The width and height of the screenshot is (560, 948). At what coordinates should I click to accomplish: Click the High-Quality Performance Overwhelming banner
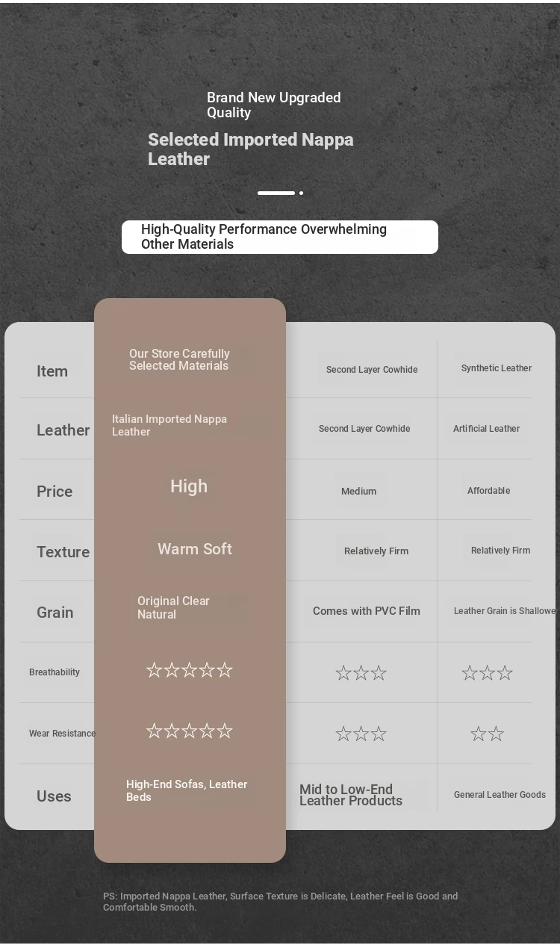click(280, 237)
